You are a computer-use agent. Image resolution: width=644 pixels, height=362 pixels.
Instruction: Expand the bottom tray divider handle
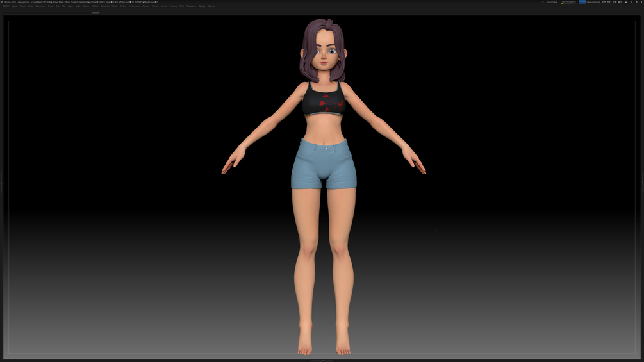tap(322, 361)
